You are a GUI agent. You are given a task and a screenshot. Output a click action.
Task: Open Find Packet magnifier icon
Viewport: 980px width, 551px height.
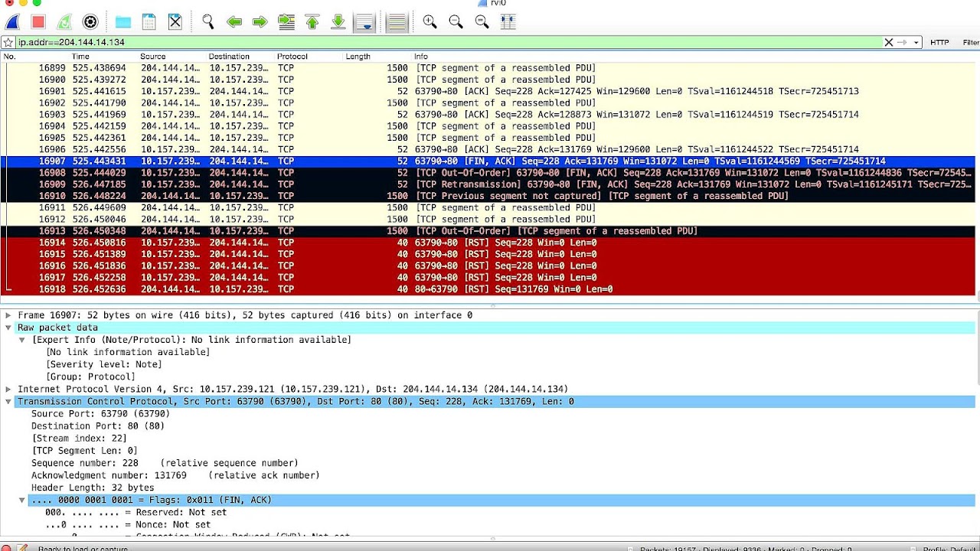coord(207,22)
